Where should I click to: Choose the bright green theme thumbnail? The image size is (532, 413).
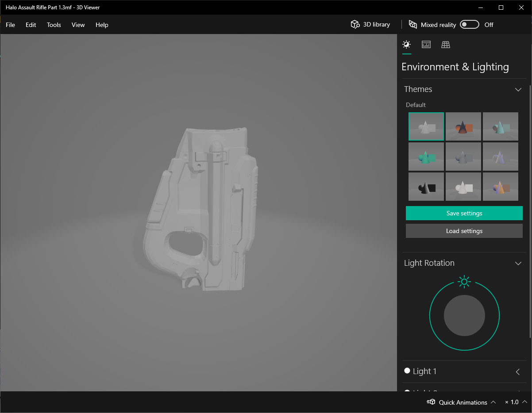(x=426, y=157)
